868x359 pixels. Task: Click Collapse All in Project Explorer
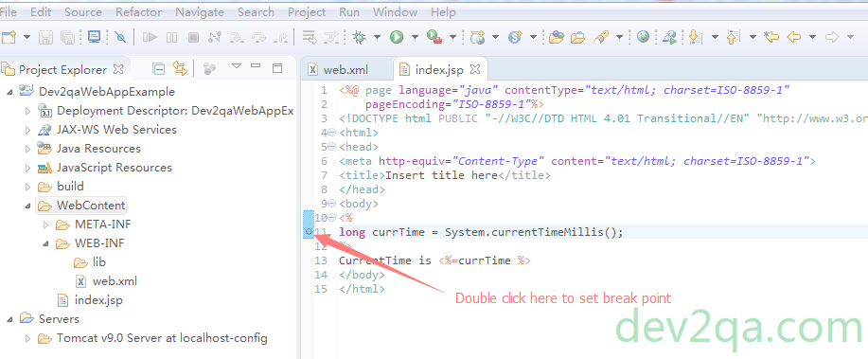coord(159,69)
